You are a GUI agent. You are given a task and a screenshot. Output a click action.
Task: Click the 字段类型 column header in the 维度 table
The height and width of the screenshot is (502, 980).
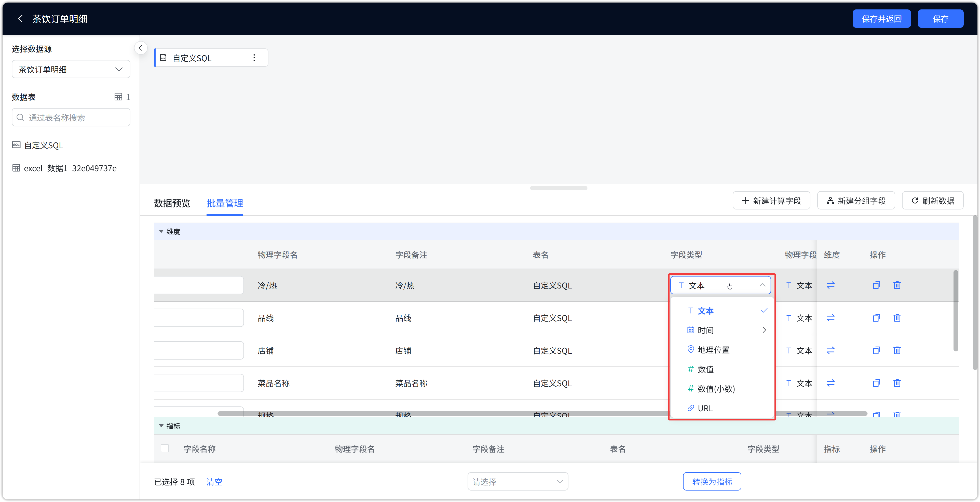coord(686,255)
